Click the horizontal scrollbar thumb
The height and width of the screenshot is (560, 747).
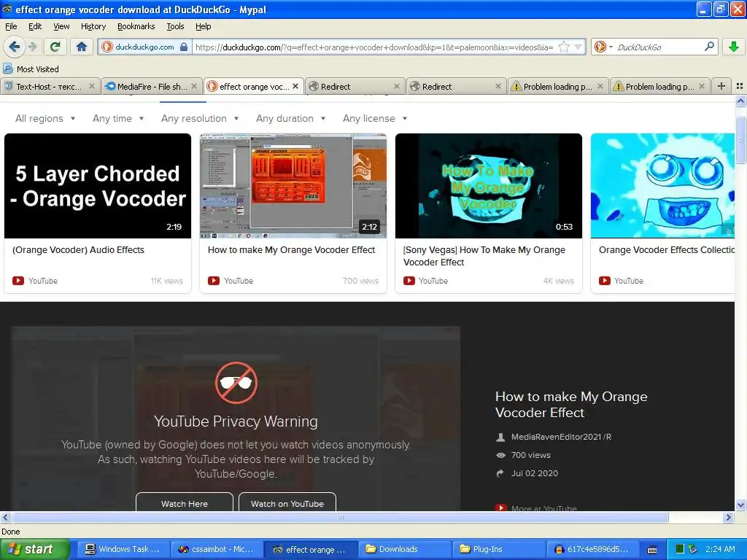(340, 517)
